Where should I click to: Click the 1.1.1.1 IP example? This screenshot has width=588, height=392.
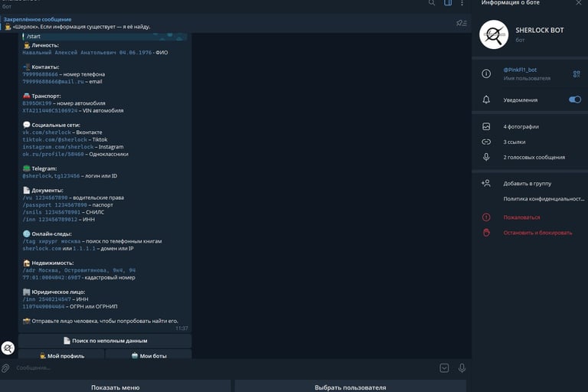[84, 248]
